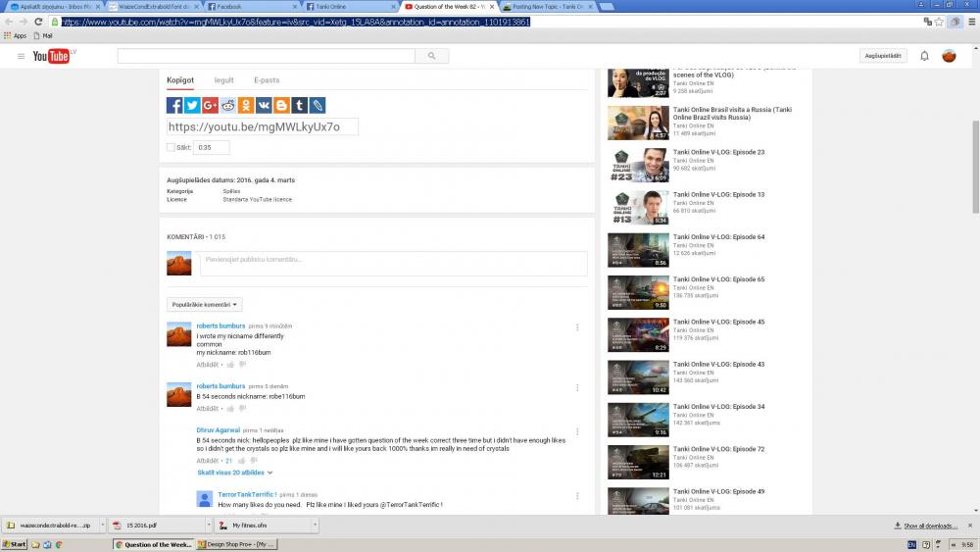Share video to Tumblr icon
980x552 pixels.
(x=300, y=105)
